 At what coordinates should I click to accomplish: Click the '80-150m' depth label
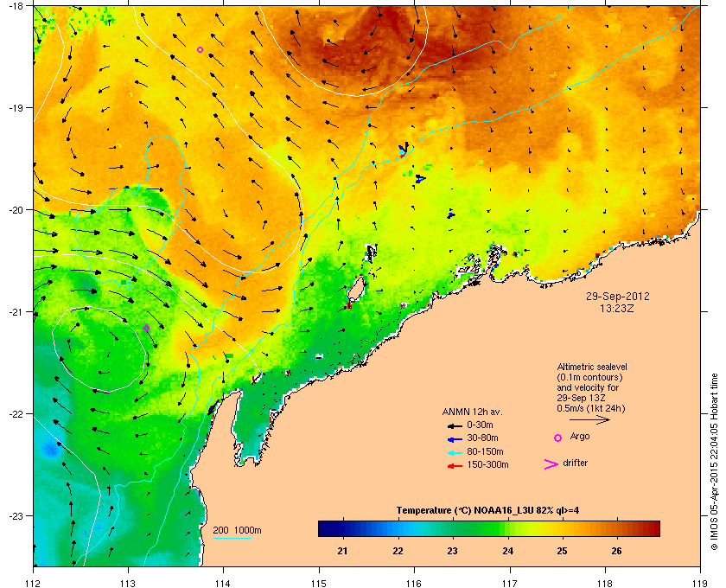pyautogui.click(x=485, y=451)
